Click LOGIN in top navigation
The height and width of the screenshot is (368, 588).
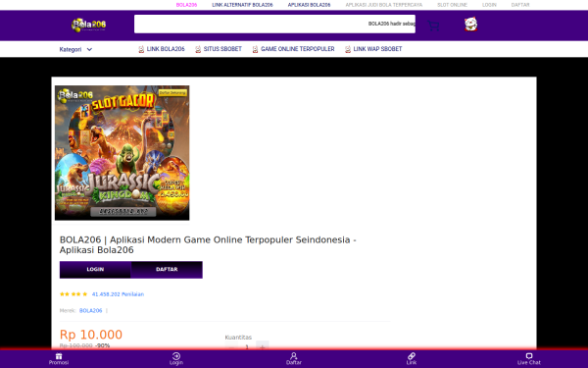[x=489, y=5]
